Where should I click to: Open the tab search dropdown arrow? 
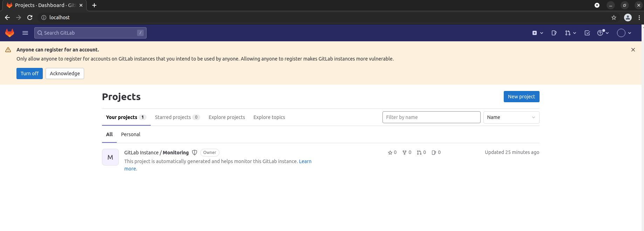(x=597, y=5)
